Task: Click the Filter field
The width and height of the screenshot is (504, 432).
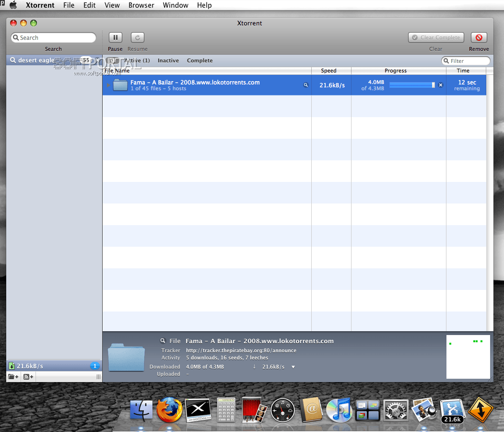Action: tap(466, 61)
